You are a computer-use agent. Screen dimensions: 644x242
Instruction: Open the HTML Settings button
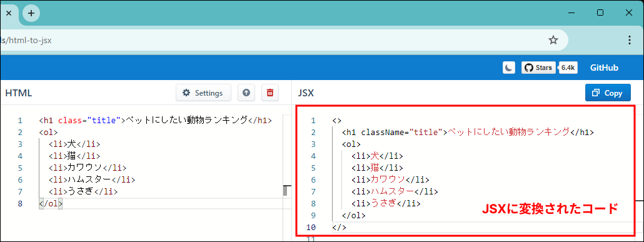coord(203,93)
